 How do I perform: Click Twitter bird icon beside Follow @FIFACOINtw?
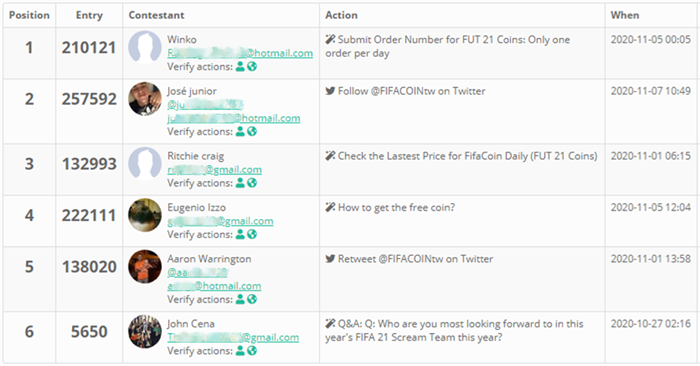pyautogui.click(x=330, y=91)
